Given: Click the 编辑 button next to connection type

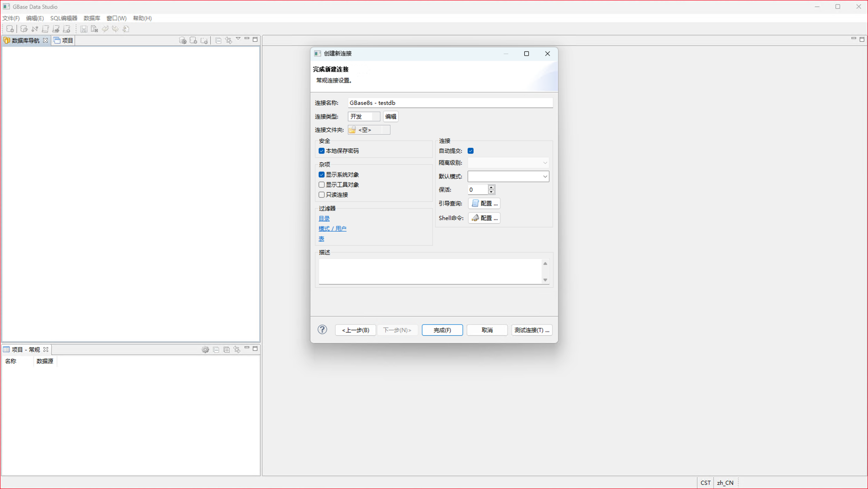Looking at the screenshot, I should (391, 117).
